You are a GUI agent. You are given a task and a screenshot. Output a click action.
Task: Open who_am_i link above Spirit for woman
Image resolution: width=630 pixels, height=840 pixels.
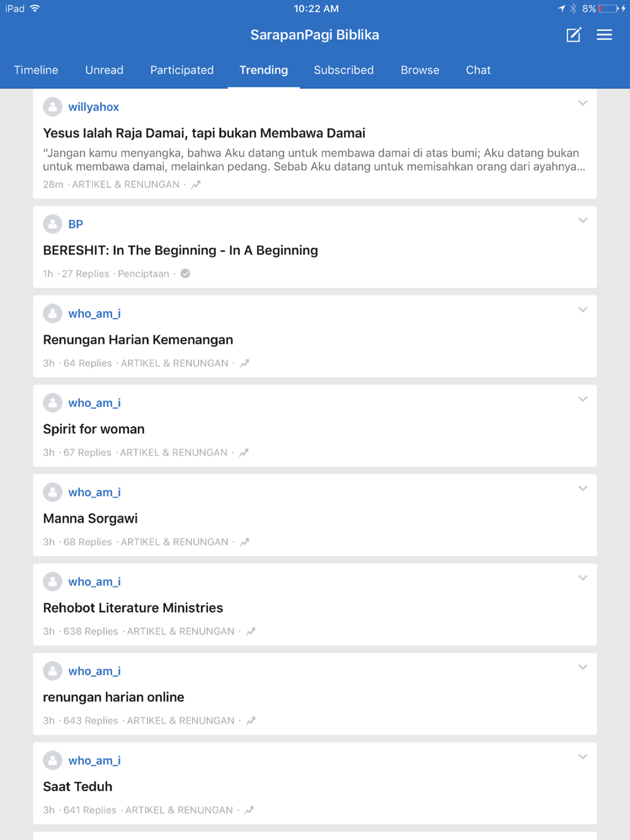coord(94,403)
